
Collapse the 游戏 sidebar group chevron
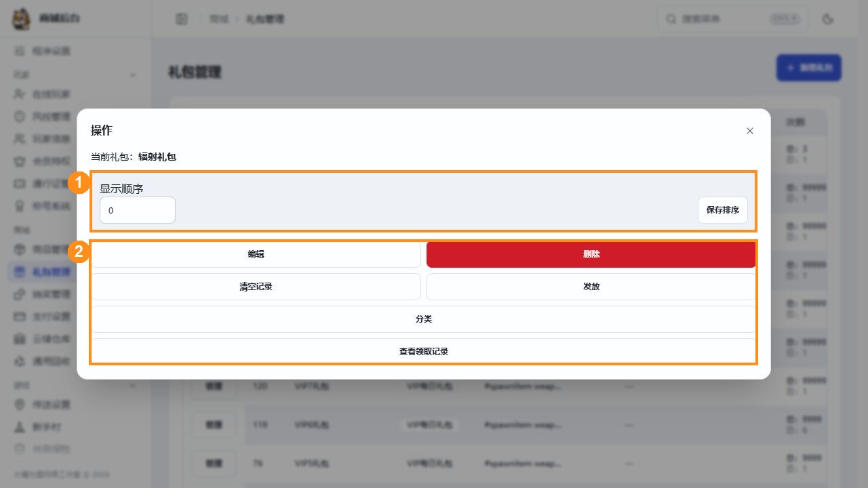(x=133, y=385)
